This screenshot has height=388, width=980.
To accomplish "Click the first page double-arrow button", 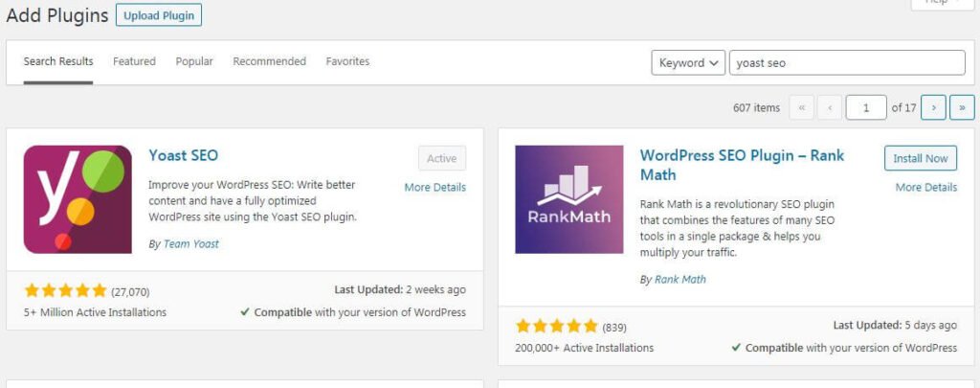I will [x=802, y=107].
